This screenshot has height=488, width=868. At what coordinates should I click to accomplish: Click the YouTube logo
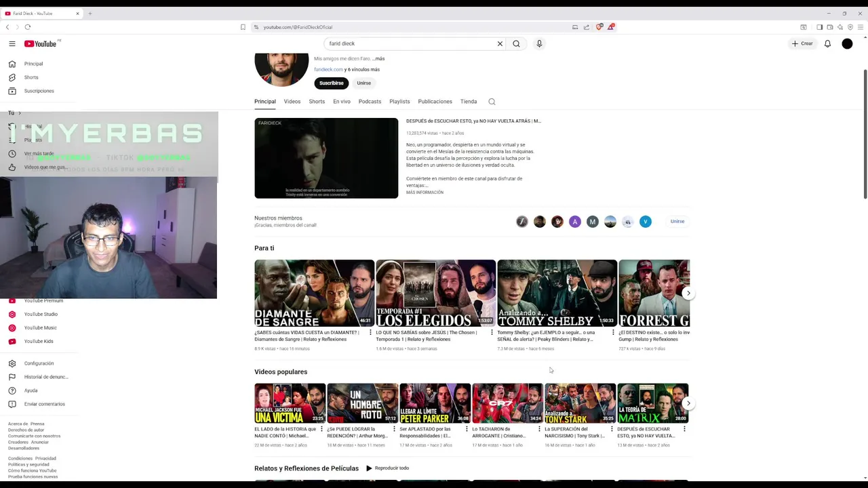(x=41, y=43)
